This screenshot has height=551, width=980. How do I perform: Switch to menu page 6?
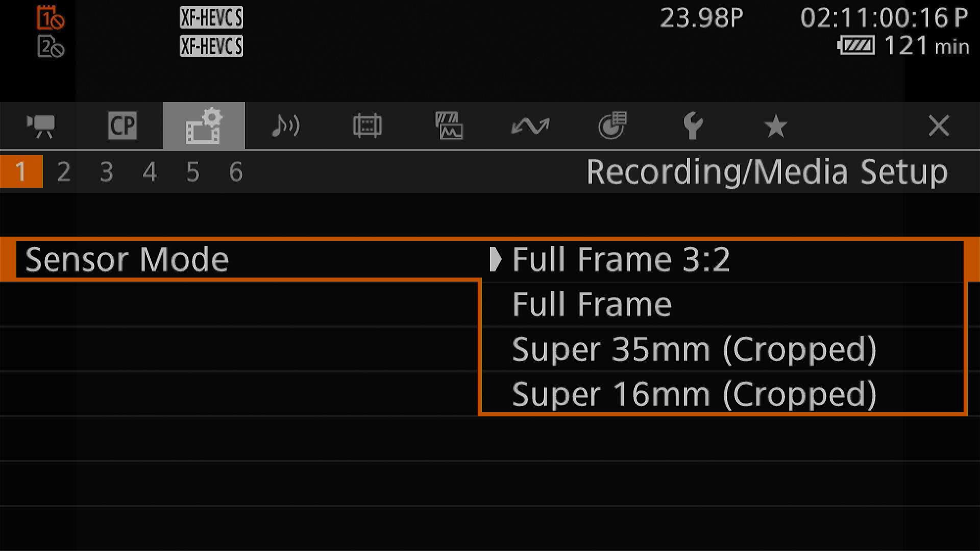coord(235,172)
